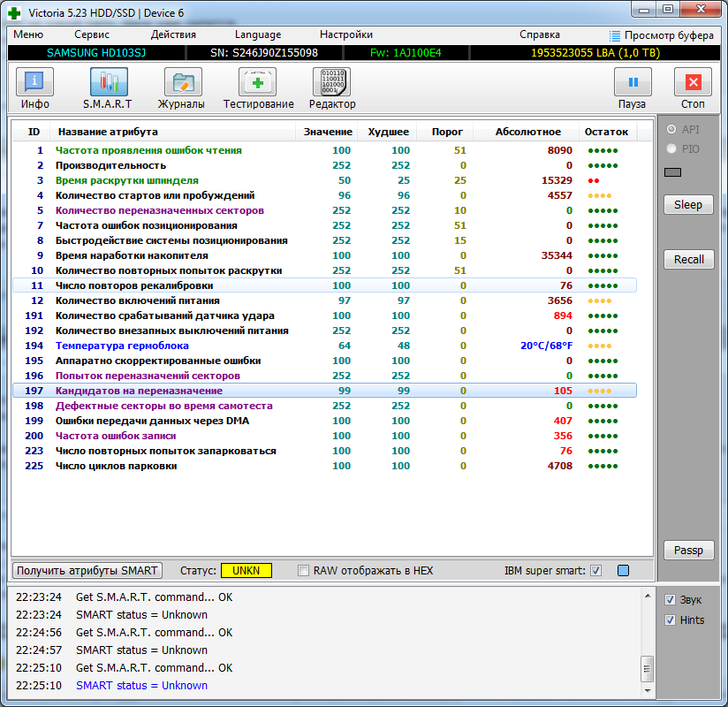Enable RAW отображать в HEX checkbox
The width and height of the screenshot is (728, 707).
coord(304,571)
